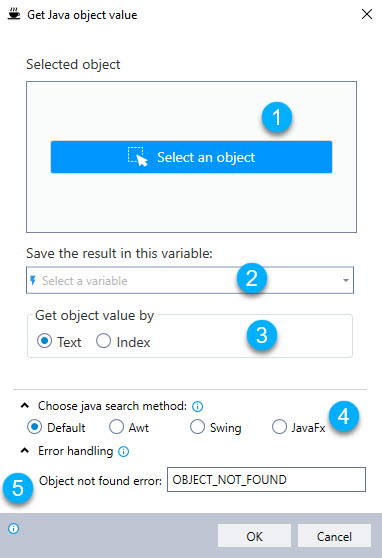This screenshot has width=382, height=558.
Task: Click the numbered callout badge 5
Action: 18,488
